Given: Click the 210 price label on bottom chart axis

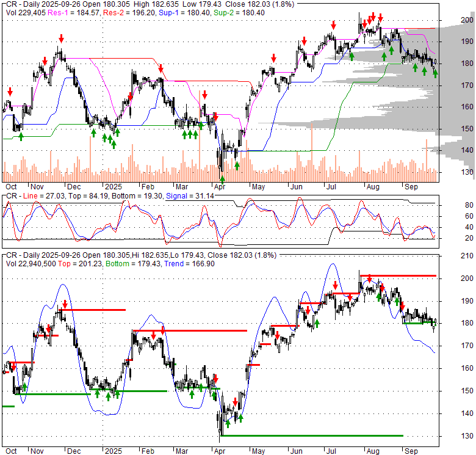Looking at the screenshot, I should (x=467, y=256).
